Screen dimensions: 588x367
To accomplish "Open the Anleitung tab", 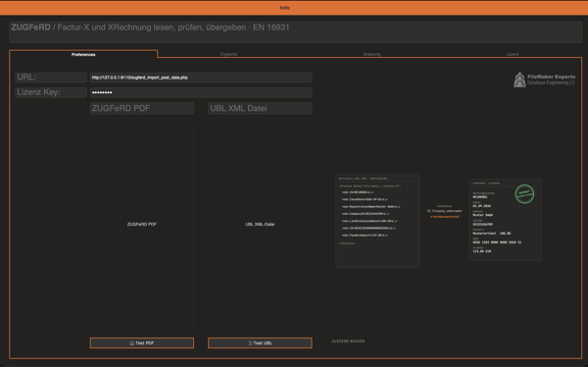I will [x=371, y=54].
